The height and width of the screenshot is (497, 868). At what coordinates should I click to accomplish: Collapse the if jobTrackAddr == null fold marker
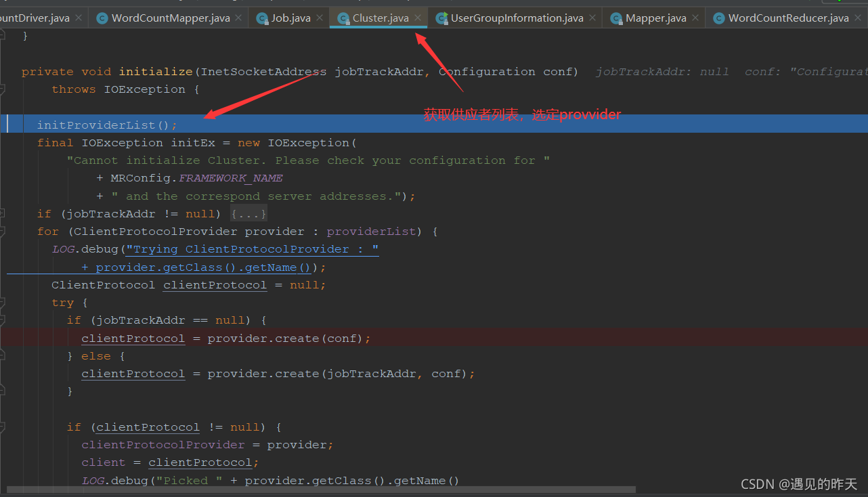(x=3, y=320)
